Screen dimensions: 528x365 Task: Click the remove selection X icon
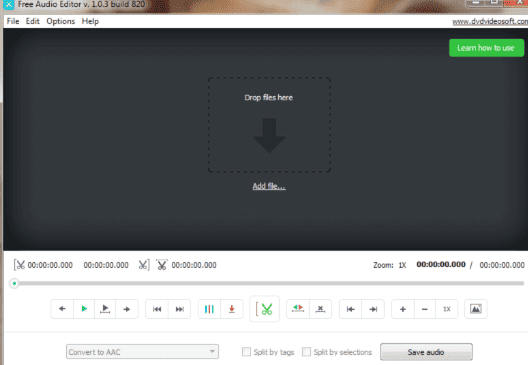(x=320, y=309)
